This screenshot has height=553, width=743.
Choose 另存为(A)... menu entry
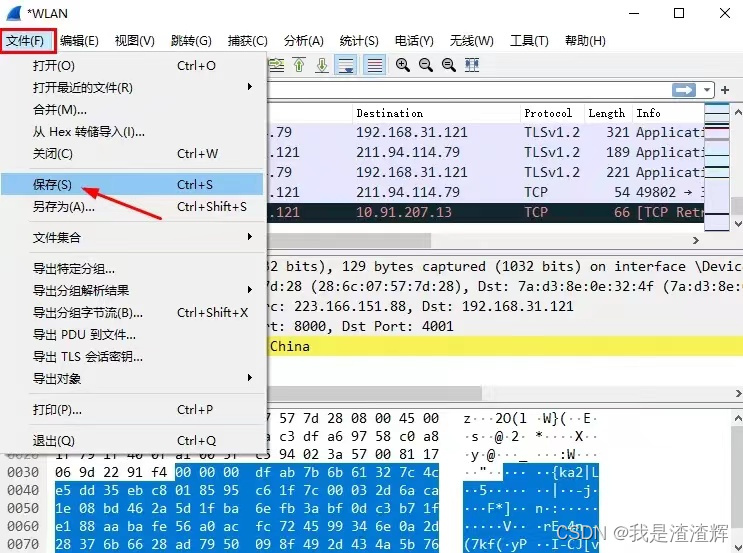pyautogui.click(x=132, y=207)
